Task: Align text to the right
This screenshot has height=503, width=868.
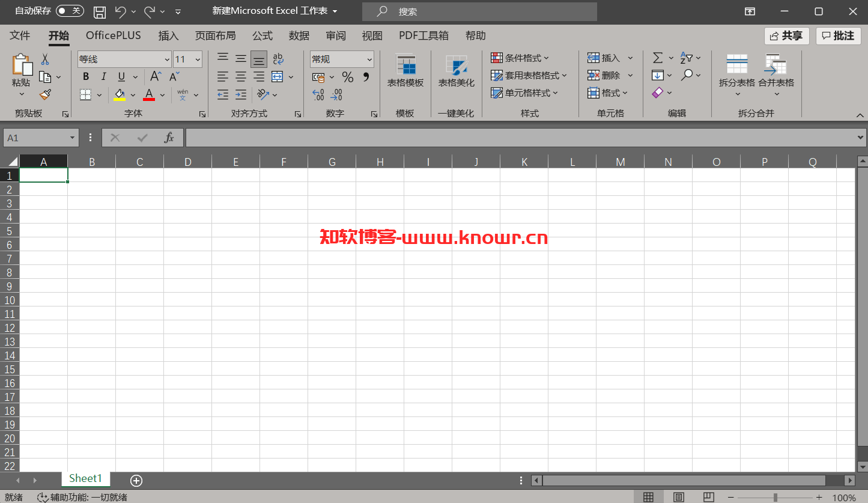Action: (x=259, y=76)
